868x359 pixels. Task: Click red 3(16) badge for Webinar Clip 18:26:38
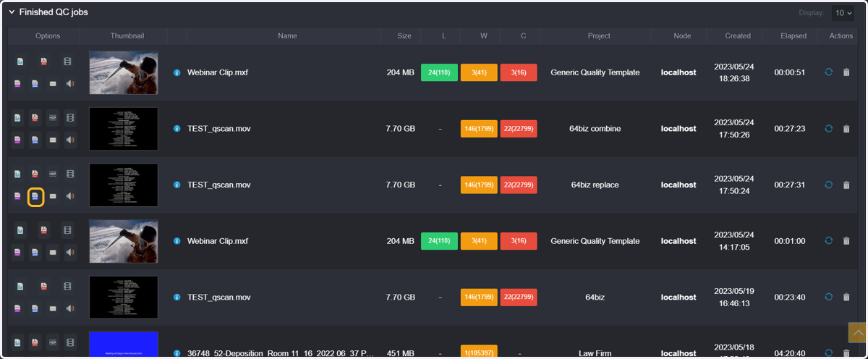click(519, 72)
